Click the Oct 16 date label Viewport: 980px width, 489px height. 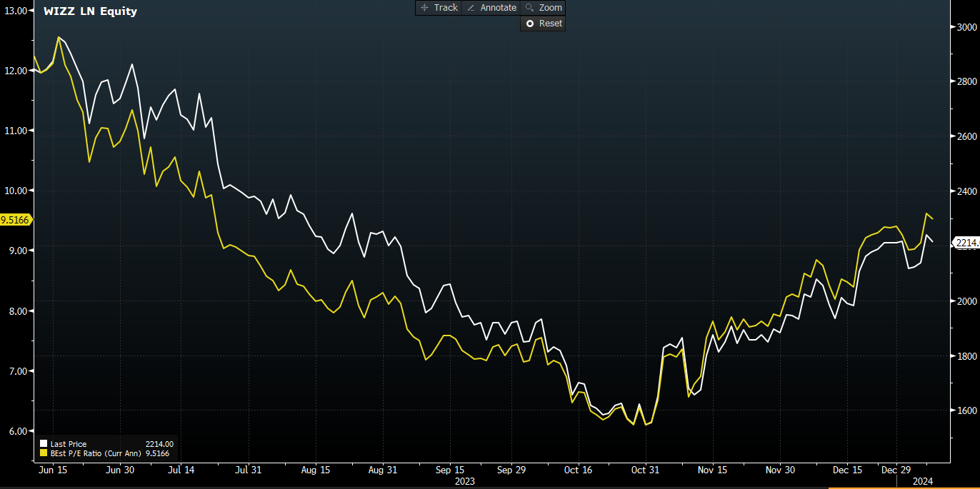pos(578,470)
